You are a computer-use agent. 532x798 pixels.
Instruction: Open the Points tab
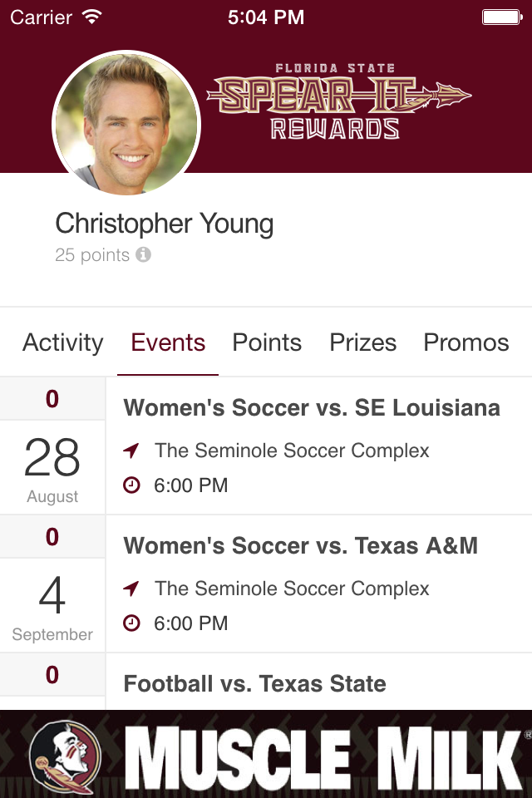(267, 342)
